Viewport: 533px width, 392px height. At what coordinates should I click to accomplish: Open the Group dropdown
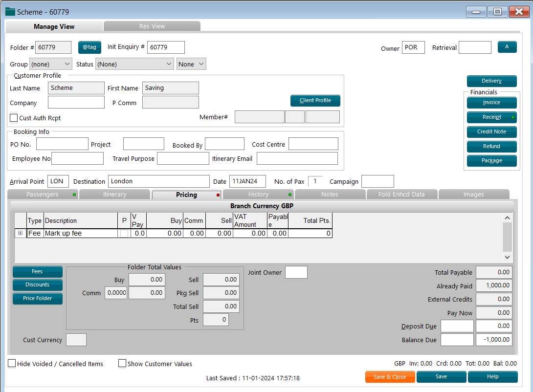coord(50,64)
